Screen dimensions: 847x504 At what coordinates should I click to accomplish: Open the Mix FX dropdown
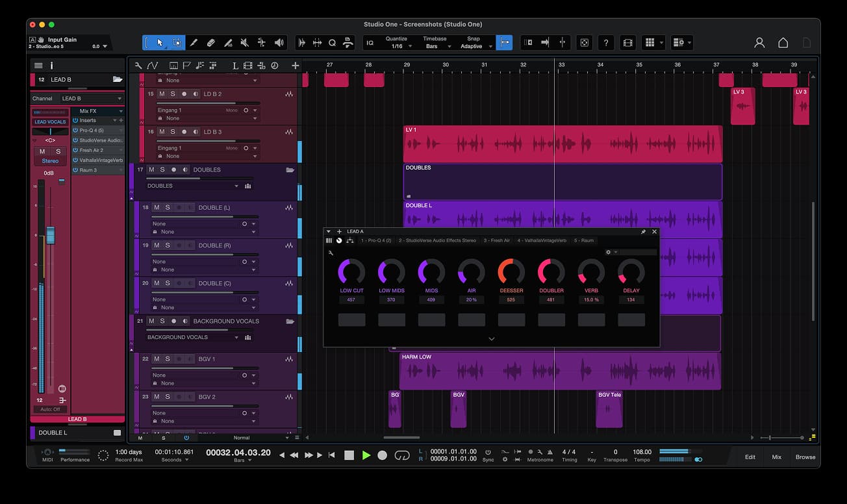(97, 111)
